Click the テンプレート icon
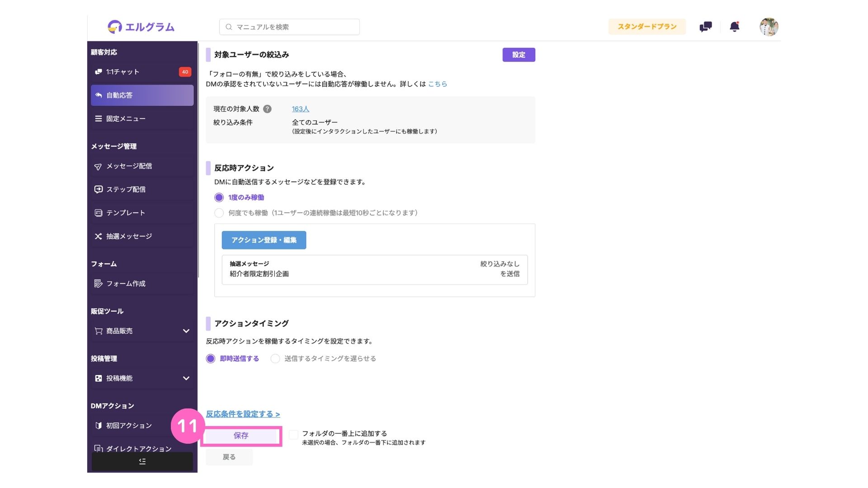The image size is (868, 488). pyautogui.click(x=98, y=213)
